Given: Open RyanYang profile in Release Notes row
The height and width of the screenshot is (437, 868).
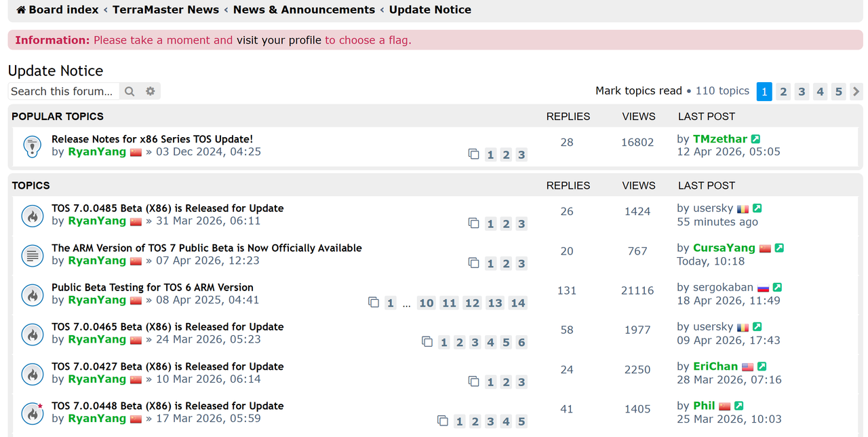Looking at the screenshot, I should click(x=97, y=151).
